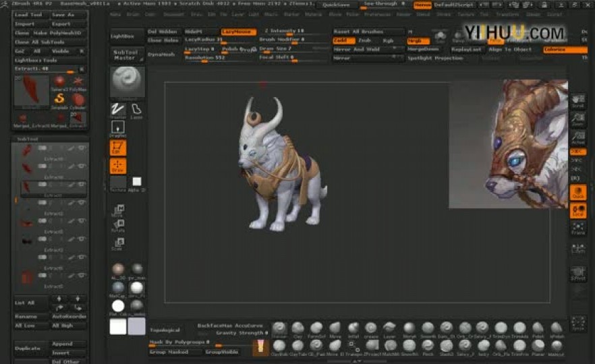This screenshot has height=364, width=595.
Task: Activate the Scale transpose tool
Action: point(118,243)
